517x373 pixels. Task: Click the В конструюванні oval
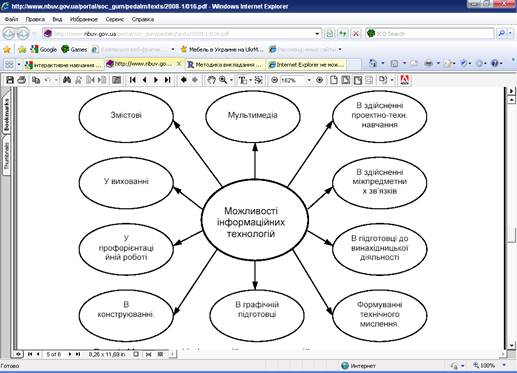[x=126, y=315]
